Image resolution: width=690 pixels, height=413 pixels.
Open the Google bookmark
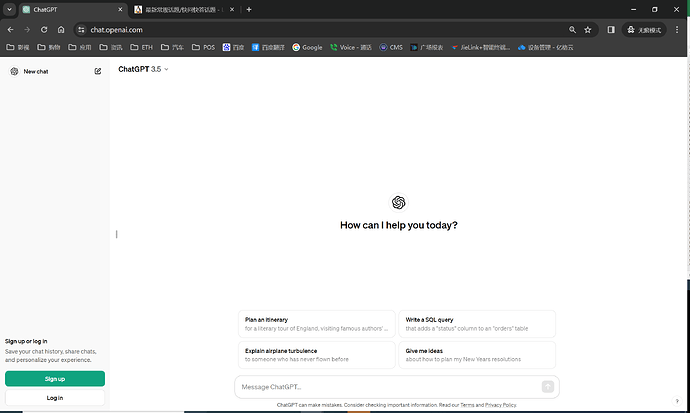307,47
